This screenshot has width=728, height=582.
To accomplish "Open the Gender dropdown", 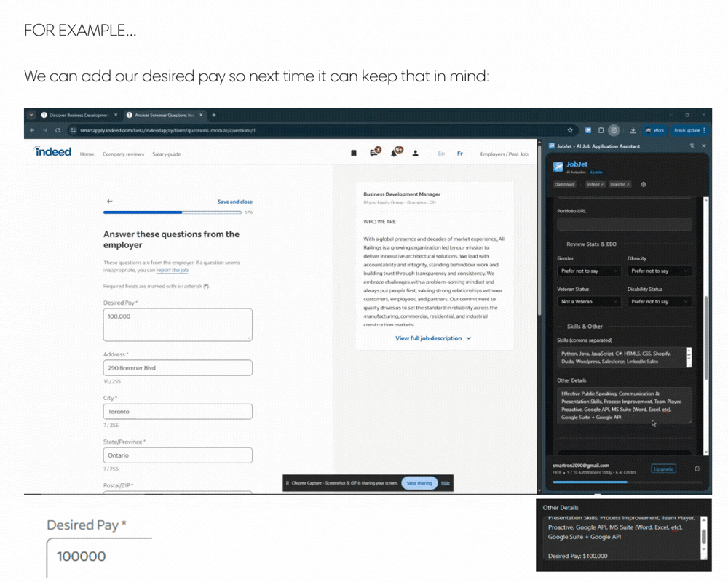I will click(x=588, y=271).
